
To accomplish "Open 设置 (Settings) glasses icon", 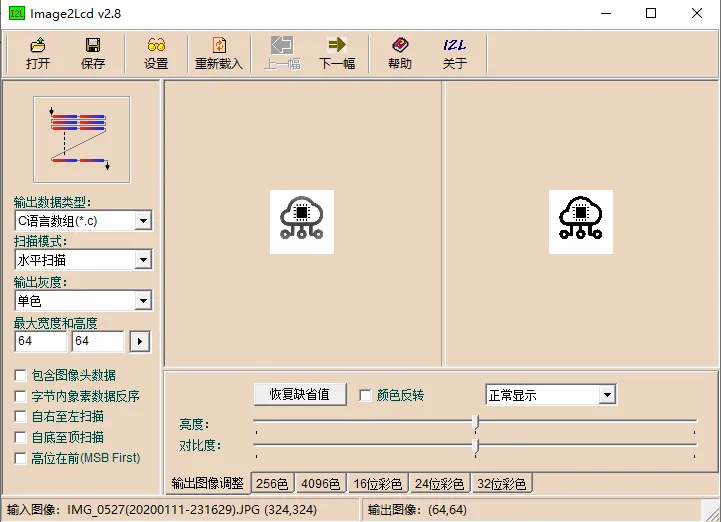I will point(156,45).
